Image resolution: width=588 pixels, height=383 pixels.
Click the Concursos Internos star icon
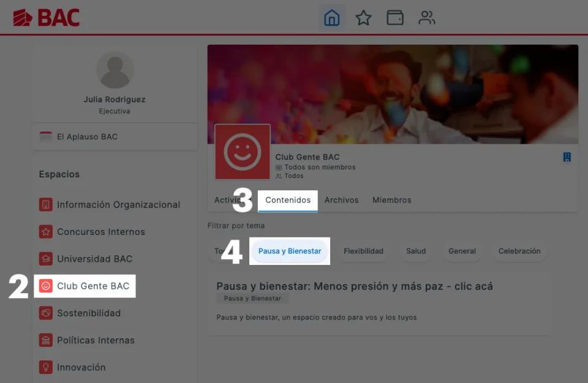click(x=46, y=232)
